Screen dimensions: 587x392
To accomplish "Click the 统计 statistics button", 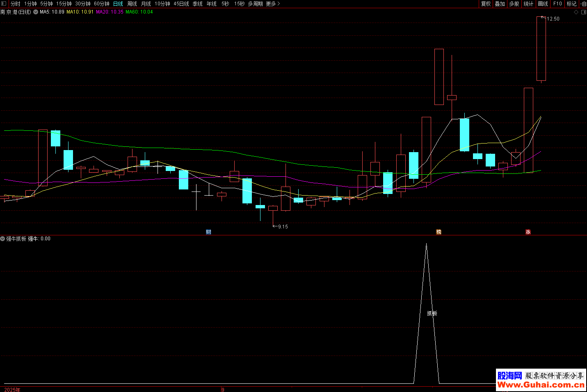I will click(528, 4).
